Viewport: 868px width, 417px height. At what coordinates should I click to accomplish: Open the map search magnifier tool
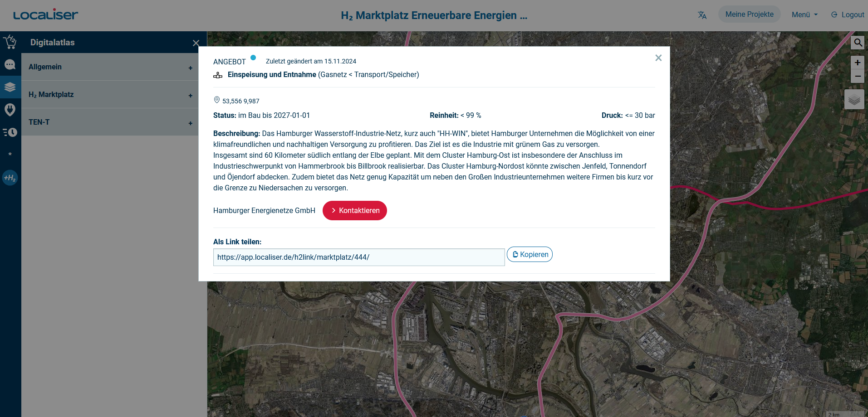click(858, 43)
